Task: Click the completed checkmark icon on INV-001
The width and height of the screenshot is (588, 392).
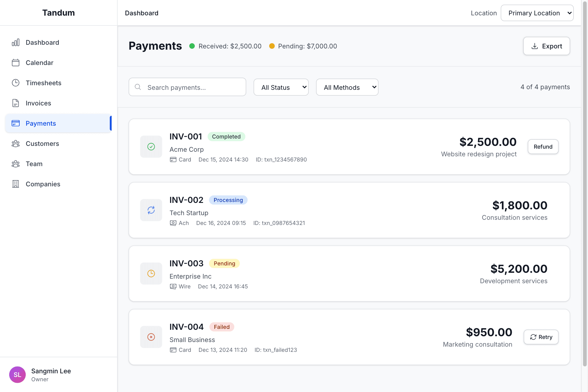Action: (151, 147)
